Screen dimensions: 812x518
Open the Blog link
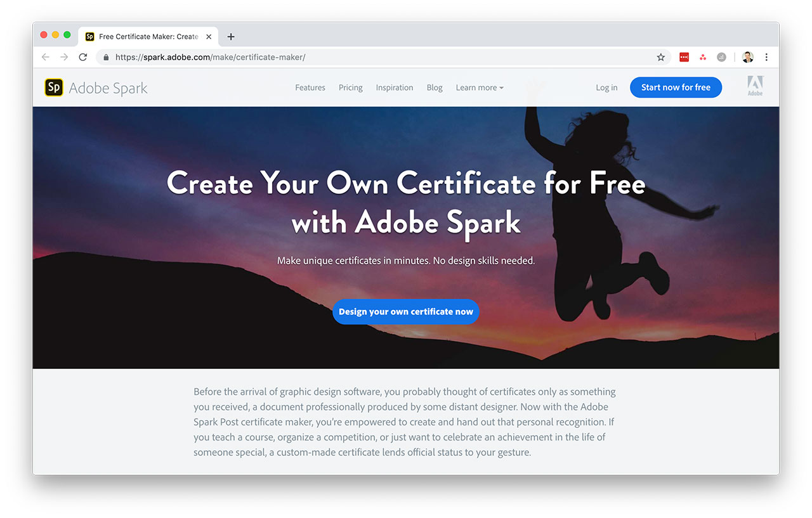[x=435, y=87]
